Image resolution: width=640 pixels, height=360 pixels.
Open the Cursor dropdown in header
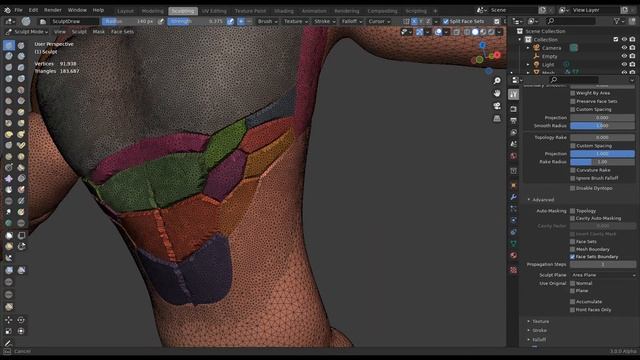[379, 21]
